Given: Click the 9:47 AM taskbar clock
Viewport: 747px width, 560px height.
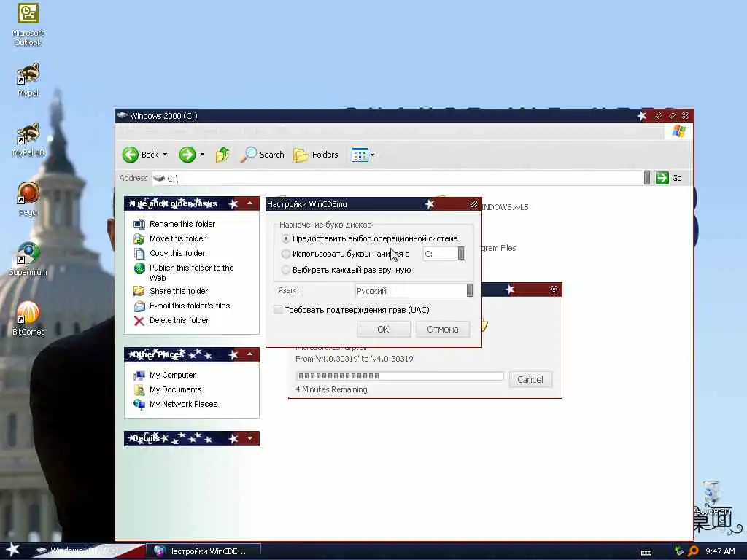Looking at the screenshot, I should coord(720,551).
